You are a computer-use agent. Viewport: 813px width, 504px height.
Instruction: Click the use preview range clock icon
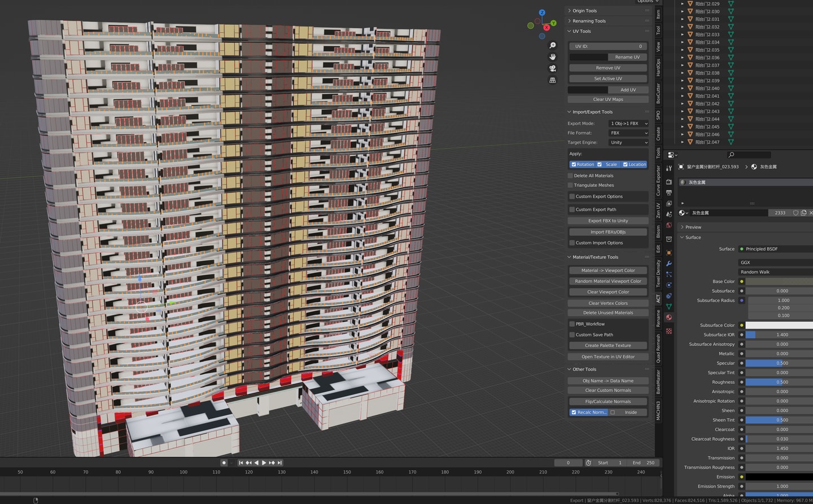(x=588, y=463)
